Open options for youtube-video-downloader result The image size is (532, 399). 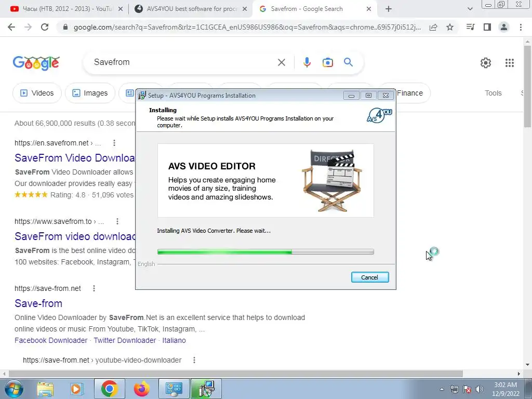pyautogui.click(x=194, y=360)
